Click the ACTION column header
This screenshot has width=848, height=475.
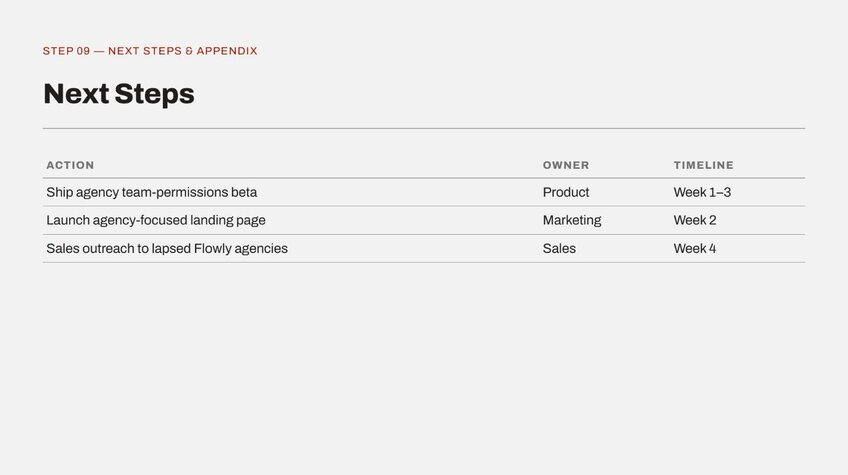click(70, 165)
